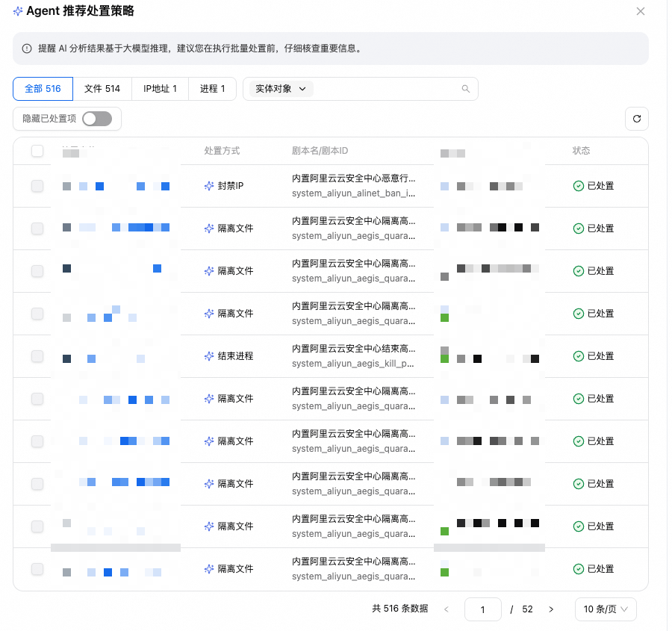Click the total pages number 52
This screenshot has width=672, height=631.
527,609
